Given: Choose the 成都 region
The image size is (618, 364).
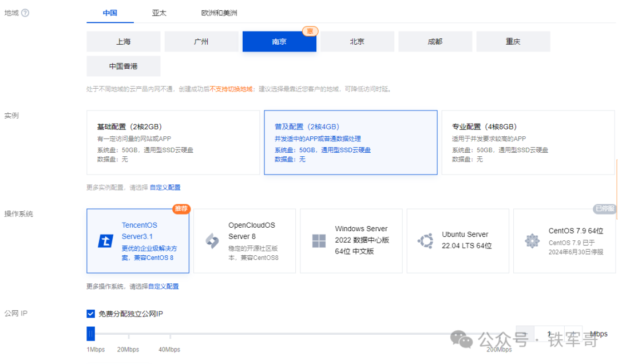Looking at the screenshot, I should click(x=435, y=41).
